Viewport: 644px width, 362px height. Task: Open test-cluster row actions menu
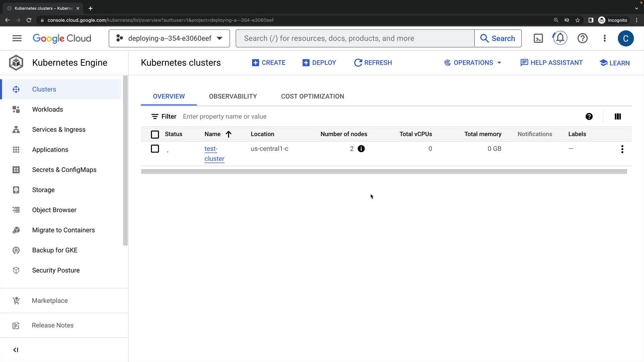[x=622, y=149]
